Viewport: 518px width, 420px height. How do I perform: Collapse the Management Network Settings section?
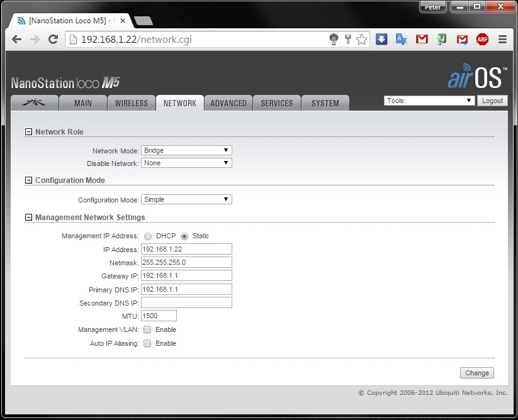point(28,218)
